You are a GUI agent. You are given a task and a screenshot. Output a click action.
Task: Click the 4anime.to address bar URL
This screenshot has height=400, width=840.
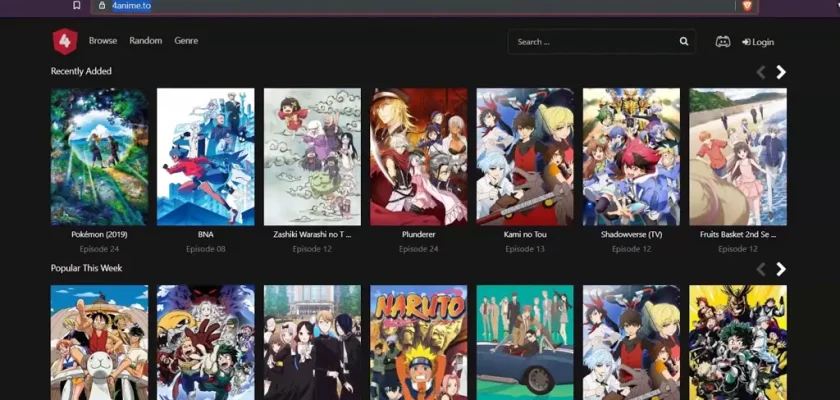pyautogui.click(x=131, y=5)
